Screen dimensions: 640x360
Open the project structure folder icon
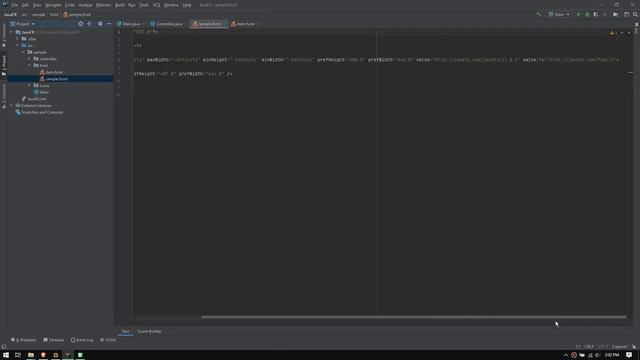coord(616,14)
